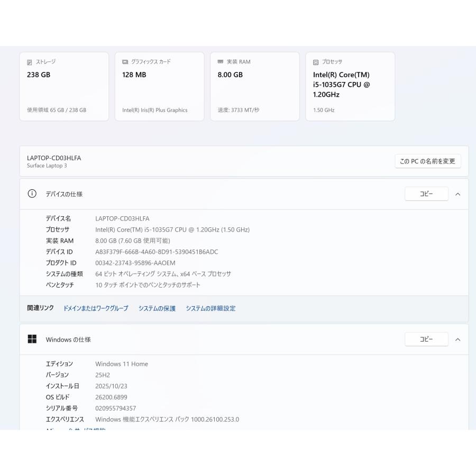Collapse the Windows の仕様 section chevron
The height and width of the screenshot is (476, 476).
(458, 340)
